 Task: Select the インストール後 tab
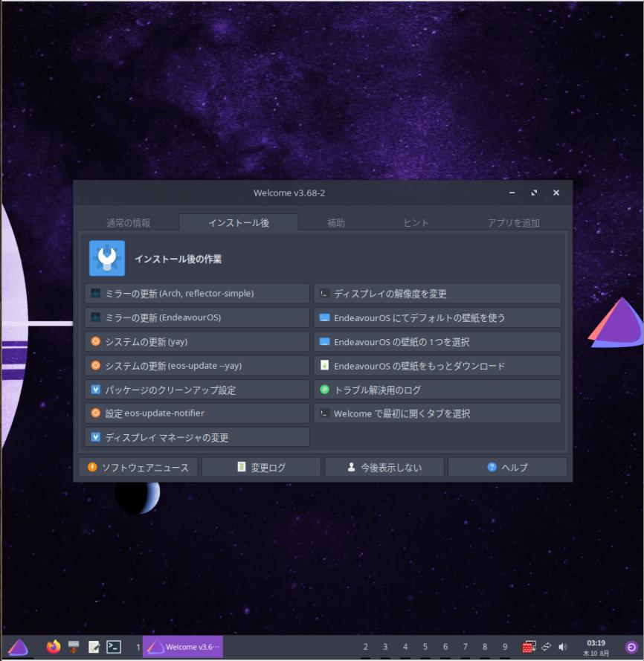pyautogui.click(x=239, y=222)
